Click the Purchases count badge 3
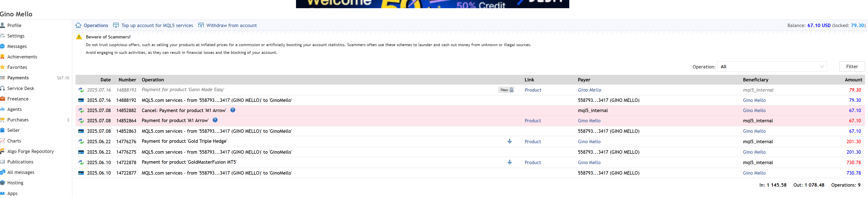 (68, 120)
